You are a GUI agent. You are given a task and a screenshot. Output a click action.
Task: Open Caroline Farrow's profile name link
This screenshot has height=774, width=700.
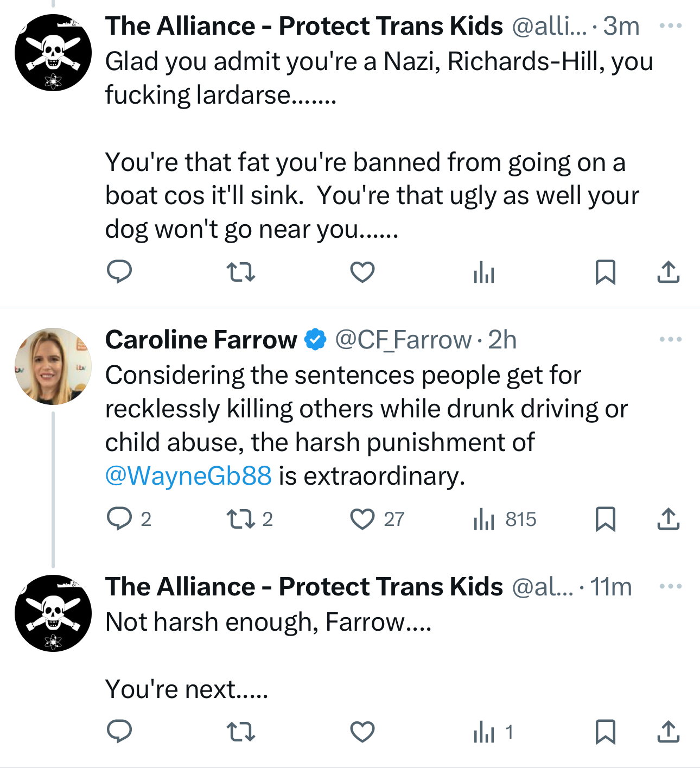coord(201,340)
